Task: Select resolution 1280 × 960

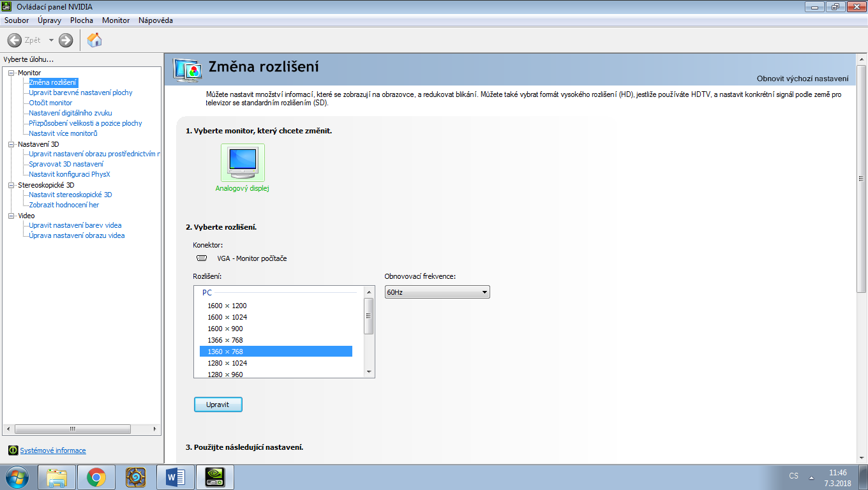Action: click(x=276, y=374)
